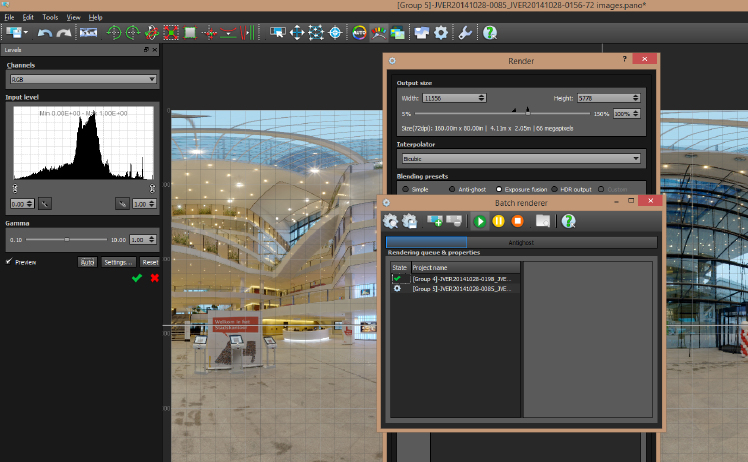Click the gear with disk icon in Batch renderer
This screenshot has height=462, width=748.
click(410, 221)
